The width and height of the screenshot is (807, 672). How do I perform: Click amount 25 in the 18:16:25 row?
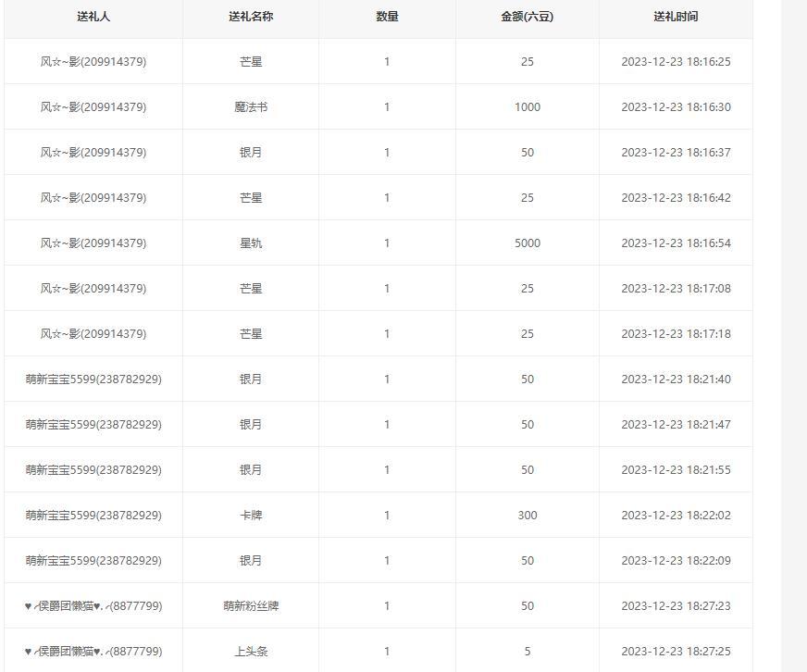[x=527, y=62]
